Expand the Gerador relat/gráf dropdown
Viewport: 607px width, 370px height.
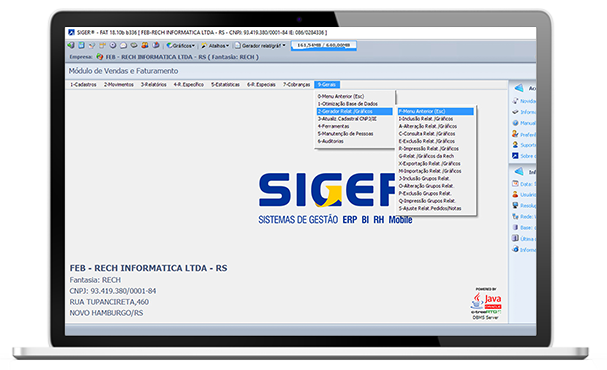point(260,46)
